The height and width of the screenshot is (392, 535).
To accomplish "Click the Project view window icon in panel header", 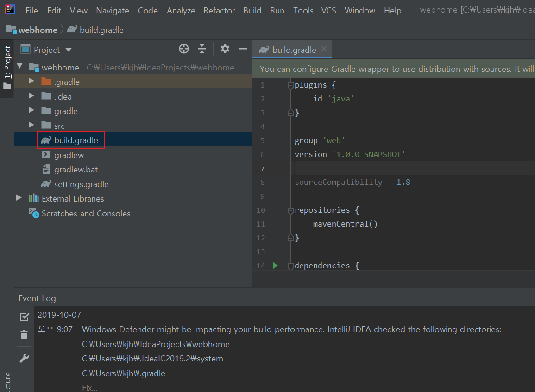I will tap(25, 50).
